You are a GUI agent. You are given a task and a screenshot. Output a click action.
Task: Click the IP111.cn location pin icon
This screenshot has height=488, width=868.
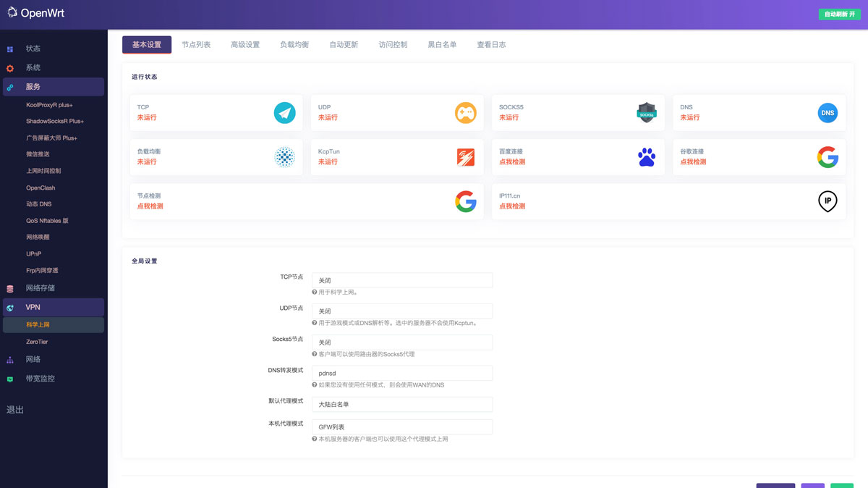pos(827,201)
